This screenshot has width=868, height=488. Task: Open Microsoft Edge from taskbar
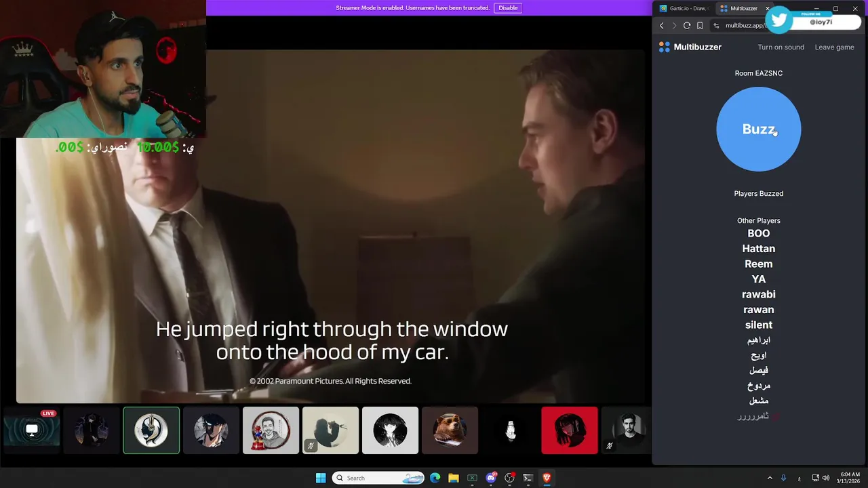(x=435, y=478)
